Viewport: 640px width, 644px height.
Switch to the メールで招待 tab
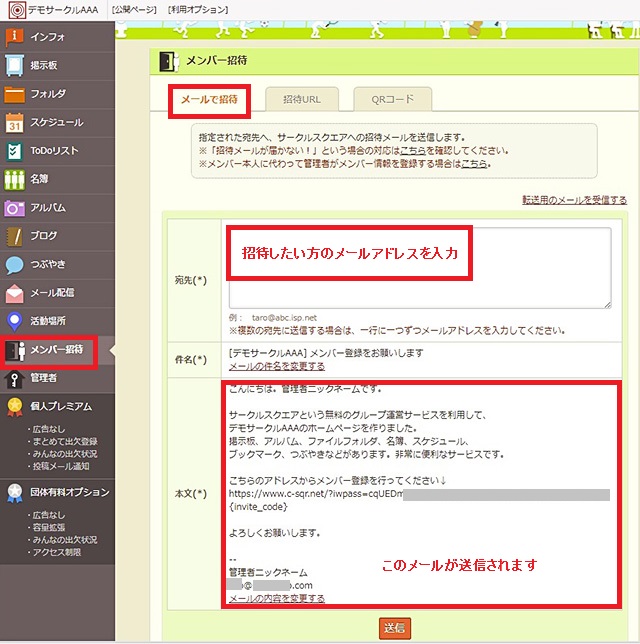pos(209,99)
